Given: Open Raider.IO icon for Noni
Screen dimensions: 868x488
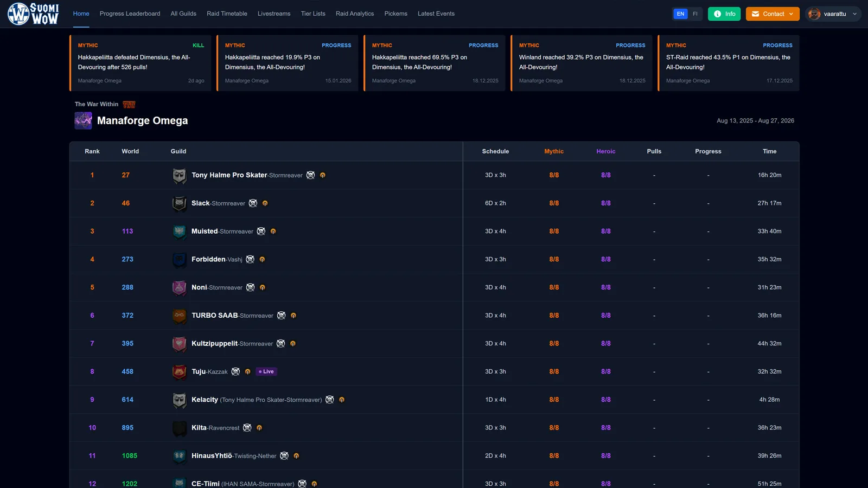Looking at the screenshot, I should tap(263, 287).
